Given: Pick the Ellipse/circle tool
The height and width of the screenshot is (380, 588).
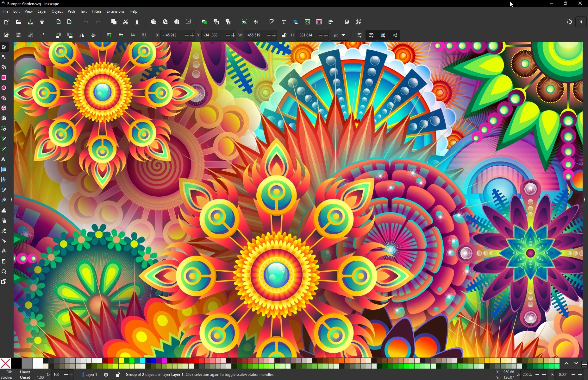Looking at the screenshot, I should click(4, 88).
